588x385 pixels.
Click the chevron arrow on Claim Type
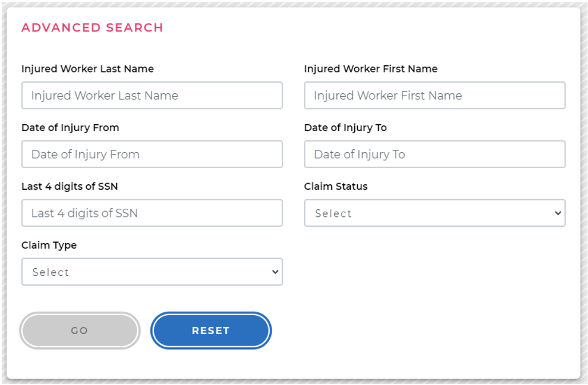tap(275, 272)
